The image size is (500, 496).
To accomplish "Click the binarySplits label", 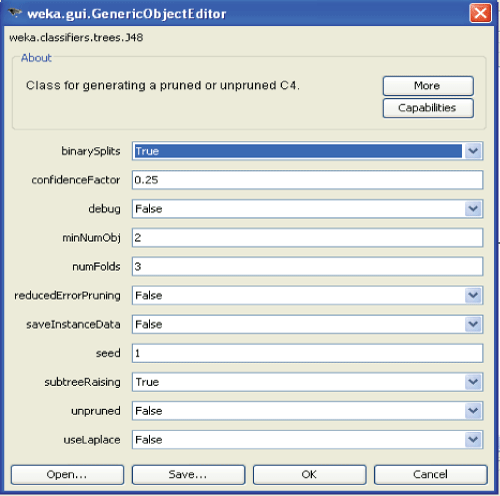I will coord(91,151).
